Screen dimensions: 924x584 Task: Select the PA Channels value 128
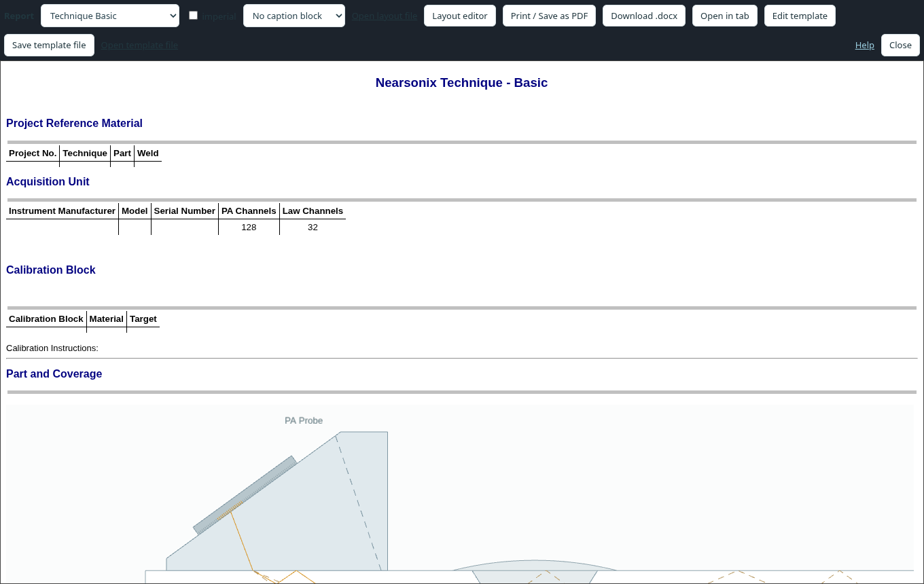point(249,227)
